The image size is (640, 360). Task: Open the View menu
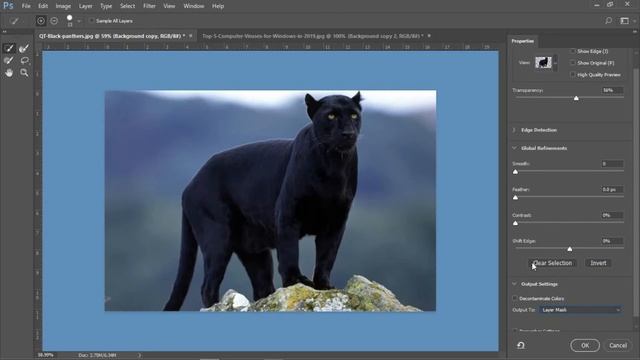click(x=169, y=6)
